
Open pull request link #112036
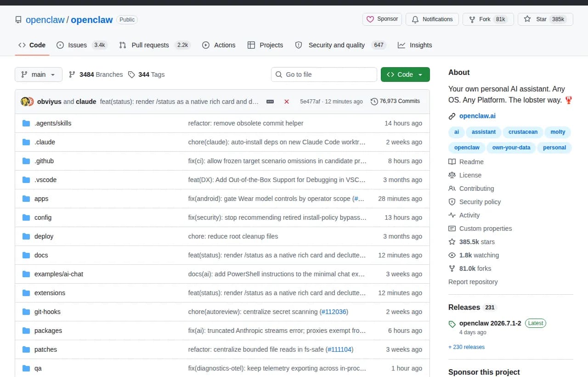click(x=334, y=312)
